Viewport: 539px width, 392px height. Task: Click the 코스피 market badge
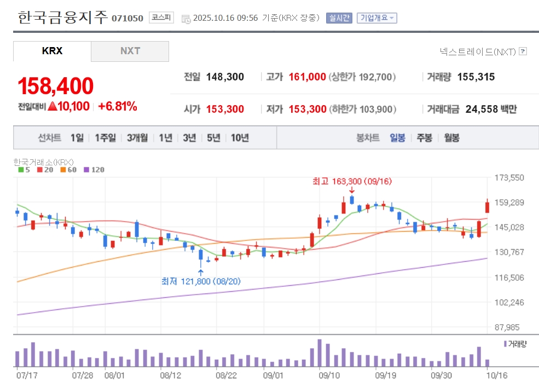(161, 18)
